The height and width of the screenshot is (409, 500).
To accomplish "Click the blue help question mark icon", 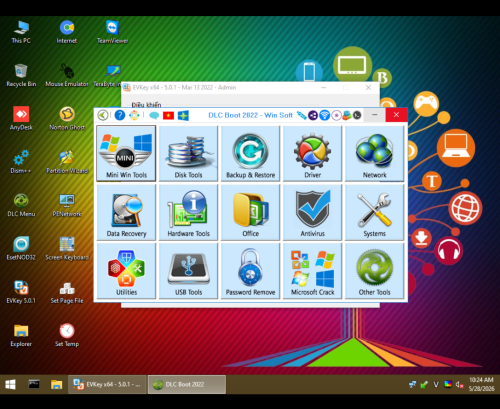I will pyautogui.click(x=120, y=115).
